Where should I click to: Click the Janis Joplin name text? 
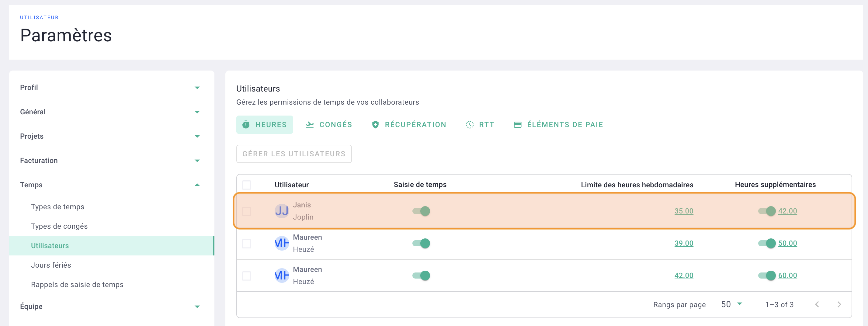click(303, 211)
